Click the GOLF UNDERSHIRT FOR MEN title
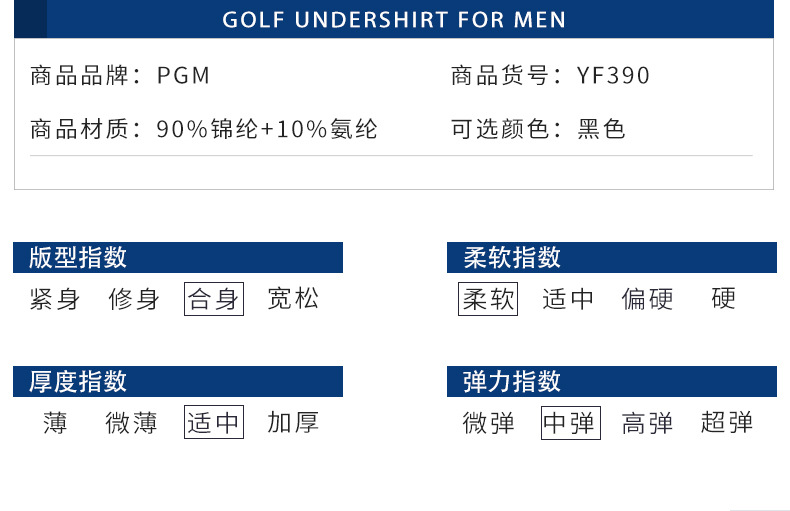Screen dimensions: 790x511 point(394,20)
